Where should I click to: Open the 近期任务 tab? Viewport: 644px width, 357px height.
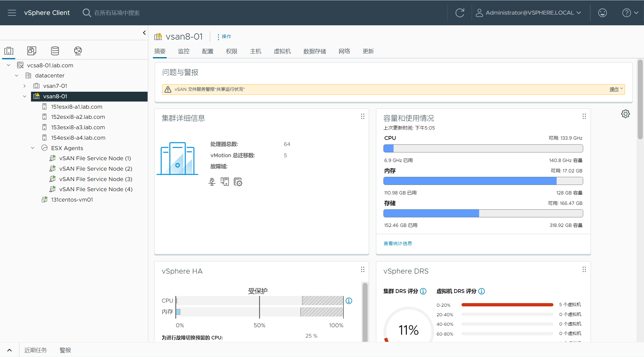36,350
